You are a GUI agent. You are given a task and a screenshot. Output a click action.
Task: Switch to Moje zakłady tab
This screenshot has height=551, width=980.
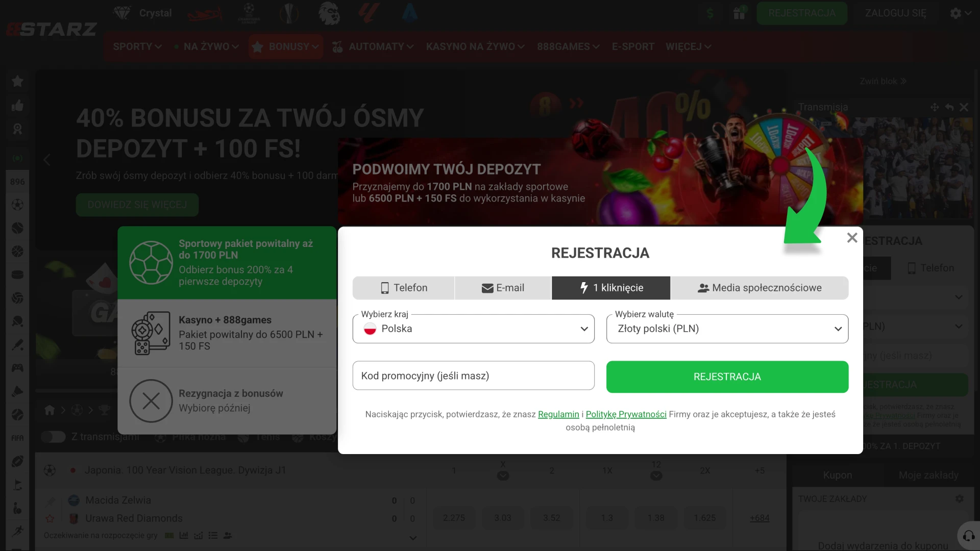[x=928, y=475]
